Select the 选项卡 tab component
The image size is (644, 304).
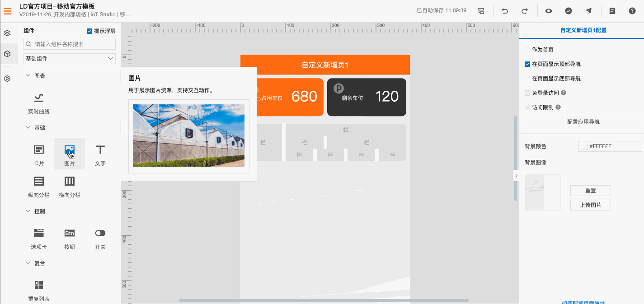(x=39, y=239)
